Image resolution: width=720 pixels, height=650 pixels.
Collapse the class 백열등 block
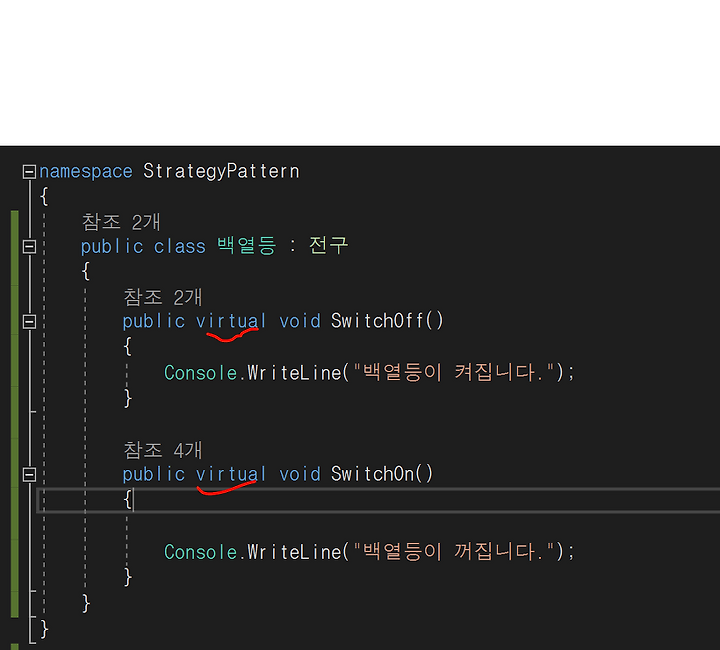tap(29, 247)
